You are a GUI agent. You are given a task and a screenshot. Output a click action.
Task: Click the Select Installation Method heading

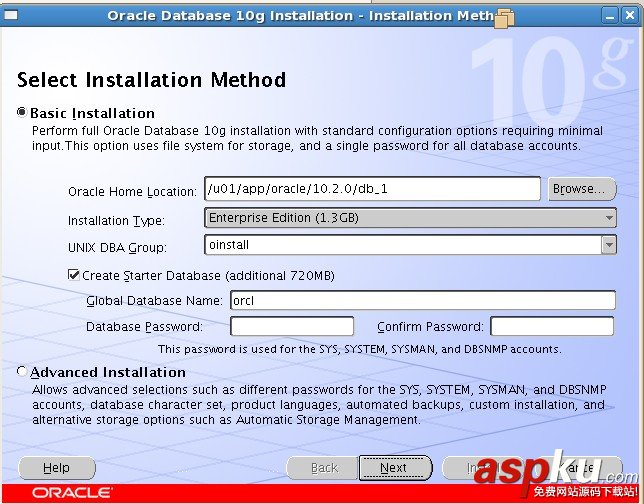pyautogui.click(x=151, y=80)
